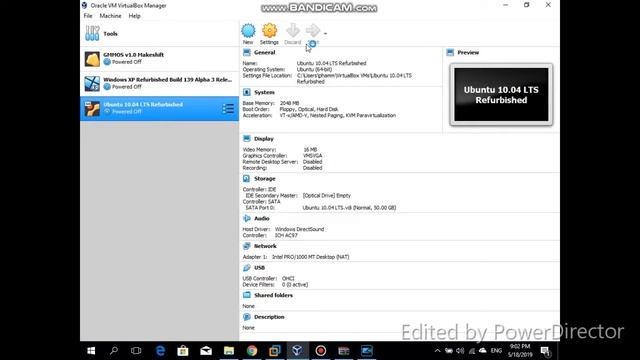Image resolution: width=640 pixels, height=360 pixels.
Task: Open the Storage section heading
Action: [x=264, y=179]
